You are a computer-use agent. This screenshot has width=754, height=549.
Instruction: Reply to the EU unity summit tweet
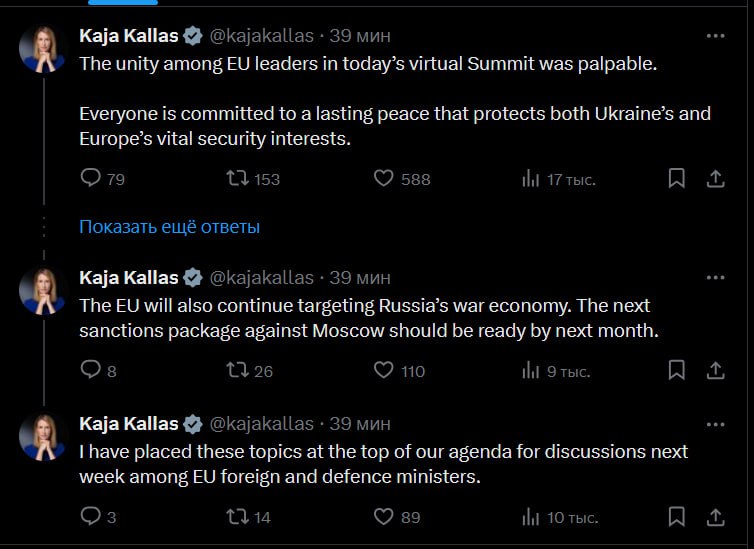(x=90, y=179)
